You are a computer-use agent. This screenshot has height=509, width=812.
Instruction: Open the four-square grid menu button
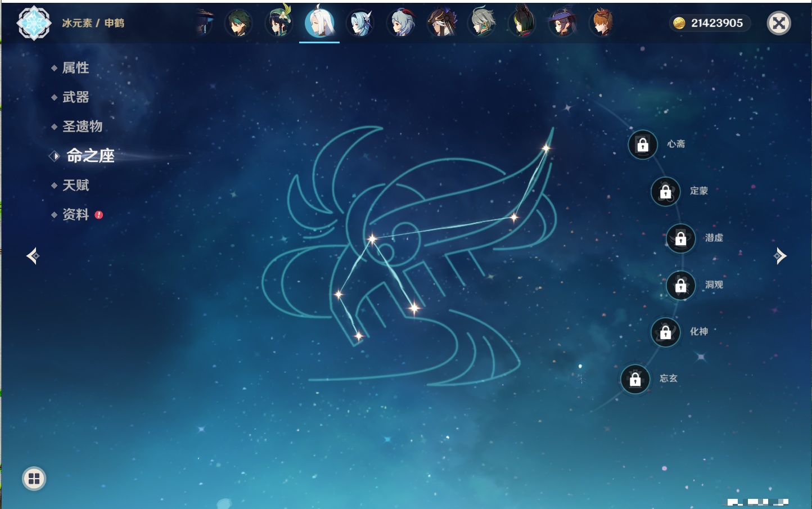coord(34,479)
